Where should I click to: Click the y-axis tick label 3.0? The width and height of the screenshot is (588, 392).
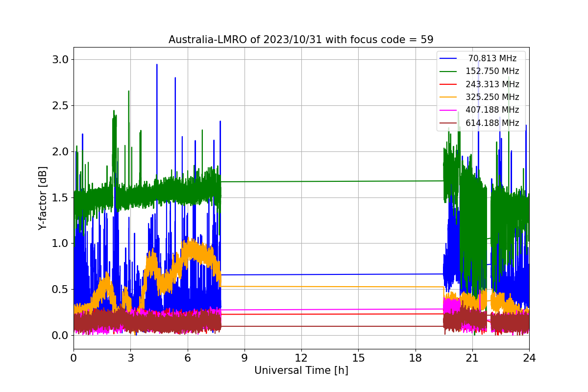point(60,60)
